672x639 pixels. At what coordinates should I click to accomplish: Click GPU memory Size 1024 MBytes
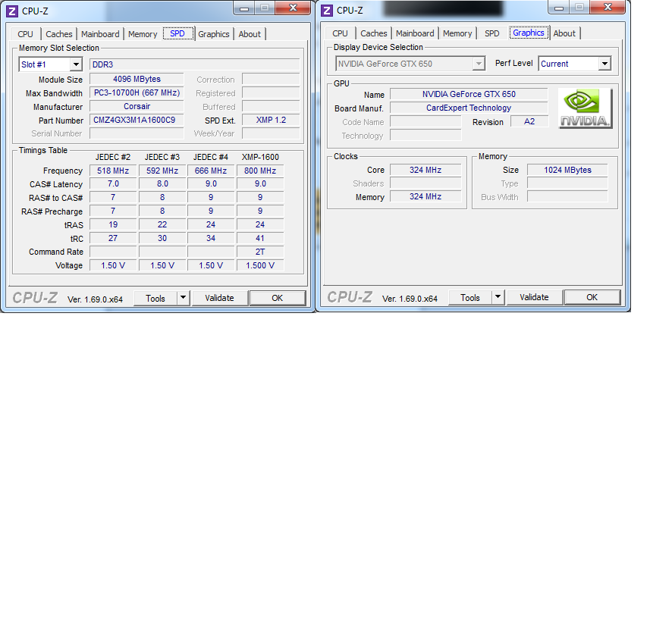pyautogui.click(x=567, y=170)
